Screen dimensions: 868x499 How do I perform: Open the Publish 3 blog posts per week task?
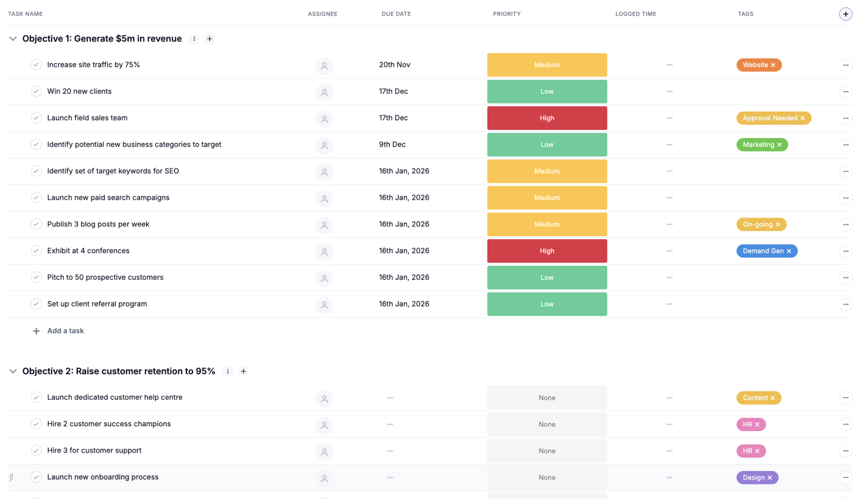coord(98,224)
